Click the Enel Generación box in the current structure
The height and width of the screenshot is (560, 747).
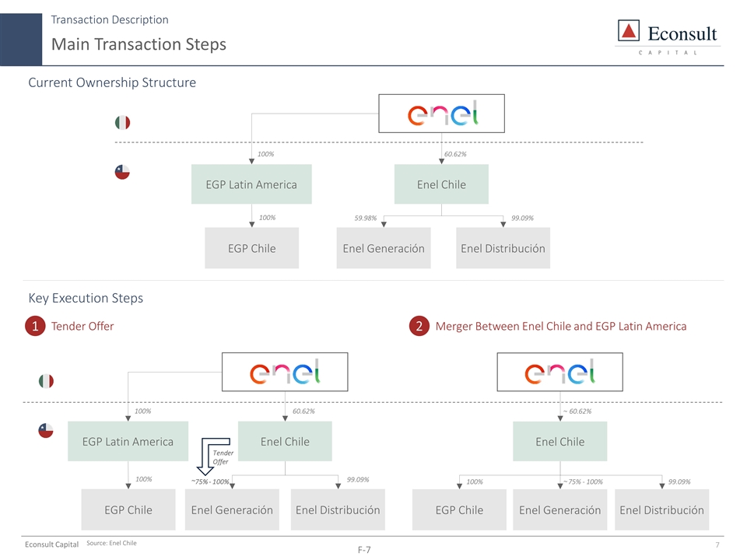point(384,249)
